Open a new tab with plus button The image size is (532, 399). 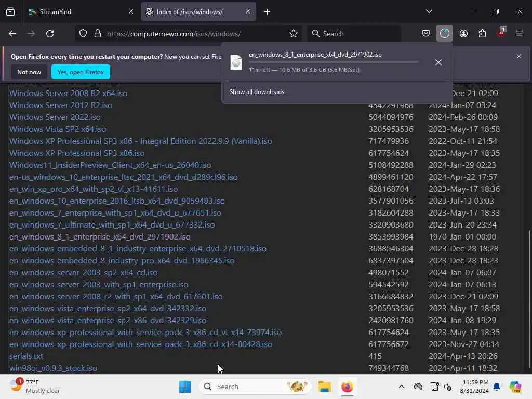(268, 12)
